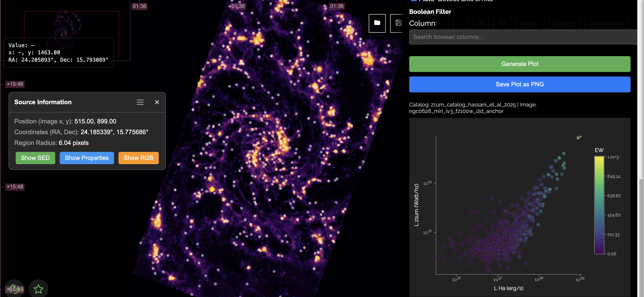Click the EW colorbar on the scatter plot
644x297 pixels.
(x=600, y=205)
